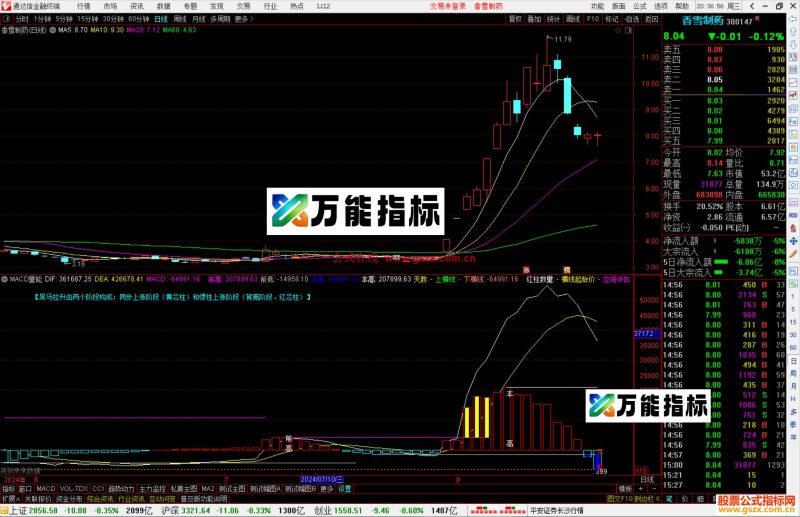Open the 关联报价 tab
This screenshot has height=517, width=800.
(38, 499)
